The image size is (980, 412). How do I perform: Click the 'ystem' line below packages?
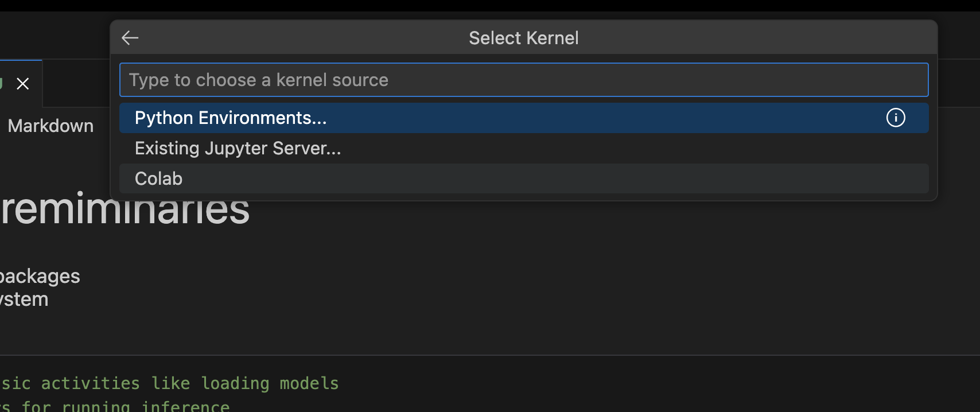point(24,300)
